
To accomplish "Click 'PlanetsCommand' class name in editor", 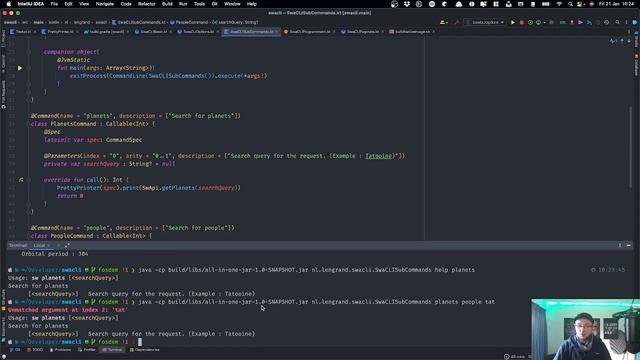I will click(73, 124).
